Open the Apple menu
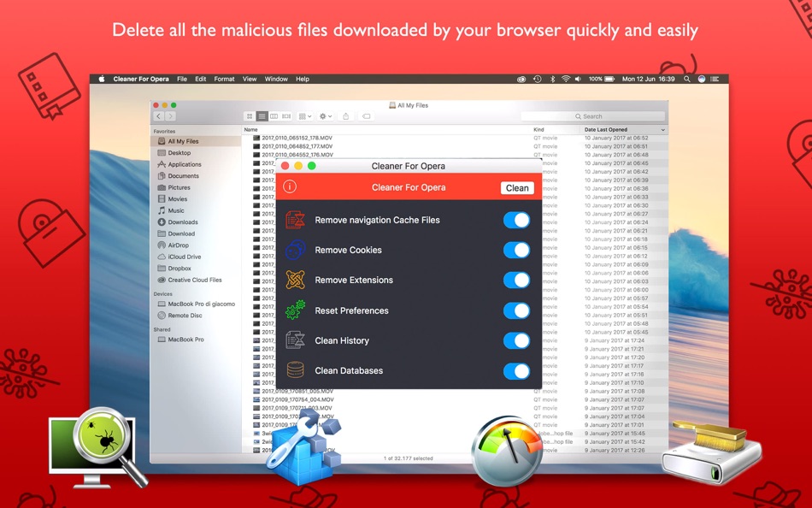 [x=102, y=79]
